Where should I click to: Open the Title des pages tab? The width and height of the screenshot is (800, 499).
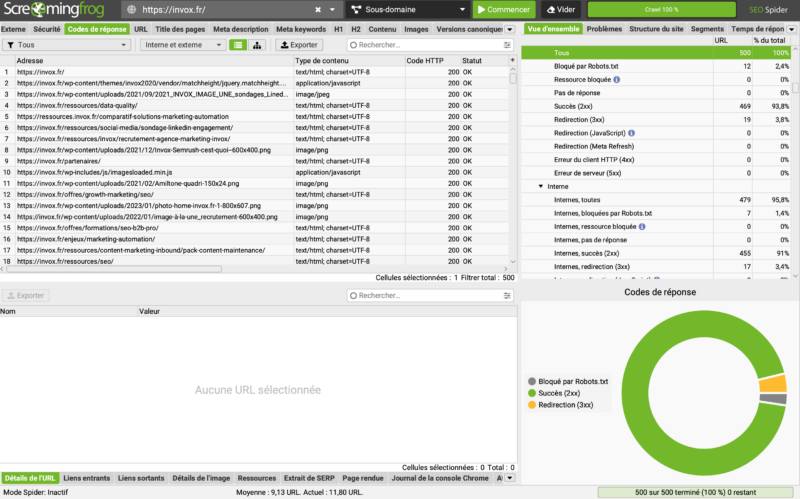pos(180,29)
